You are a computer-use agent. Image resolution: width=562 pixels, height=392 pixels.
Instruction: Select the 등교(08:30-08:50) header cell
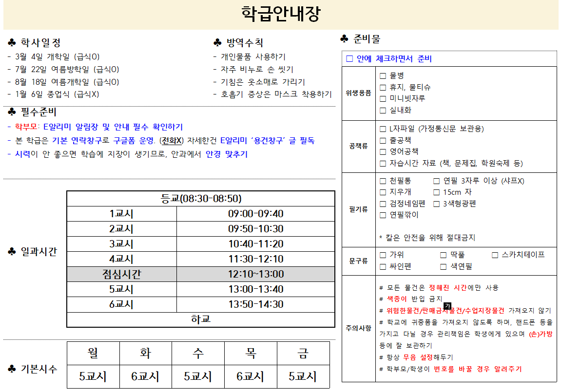click(200, 199)
